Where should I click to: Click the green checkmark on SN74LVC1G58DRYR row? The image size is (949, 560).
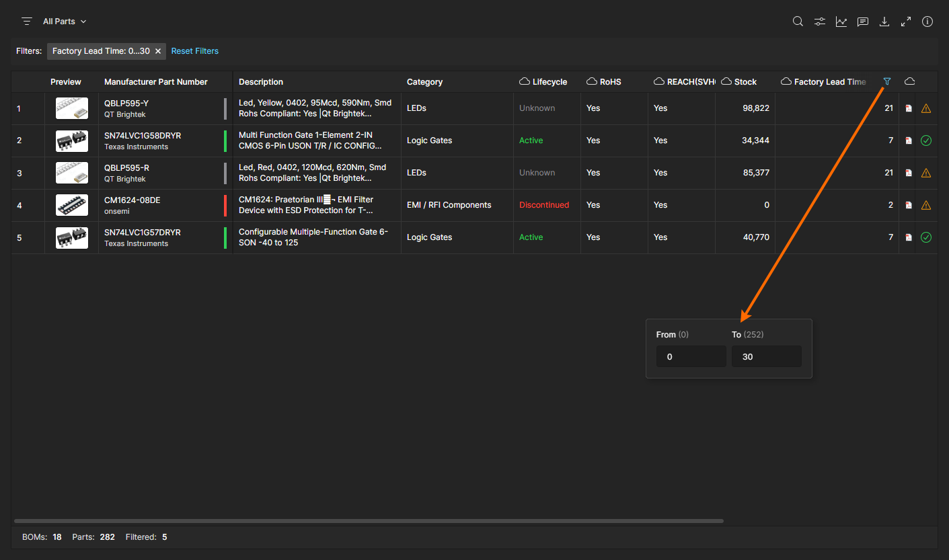tap(926, 141)
